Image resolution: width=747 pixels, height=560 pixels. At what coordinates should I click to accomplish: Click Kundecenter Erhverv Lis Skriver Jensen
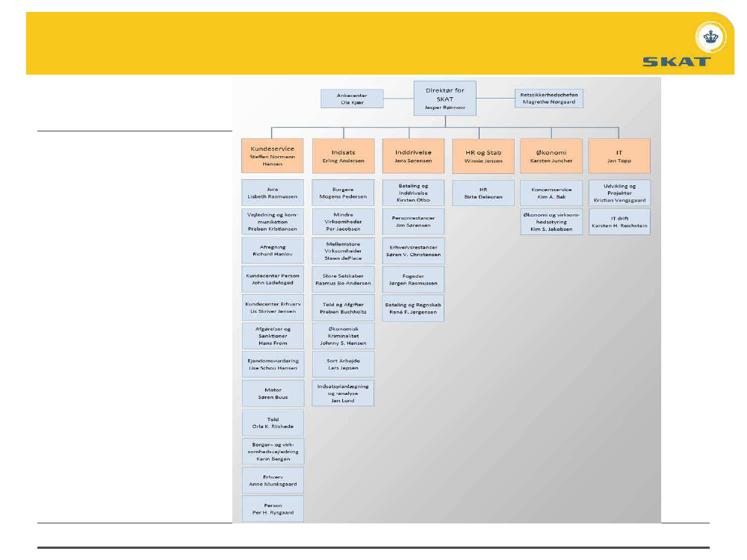(x=273, y=308)
